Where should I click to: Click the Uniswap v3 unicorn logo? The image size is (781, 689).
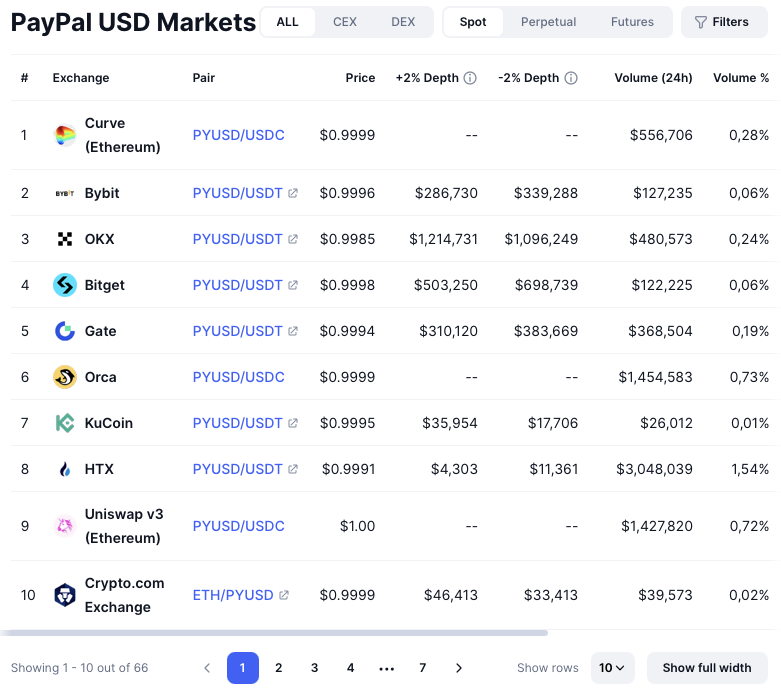65,526
